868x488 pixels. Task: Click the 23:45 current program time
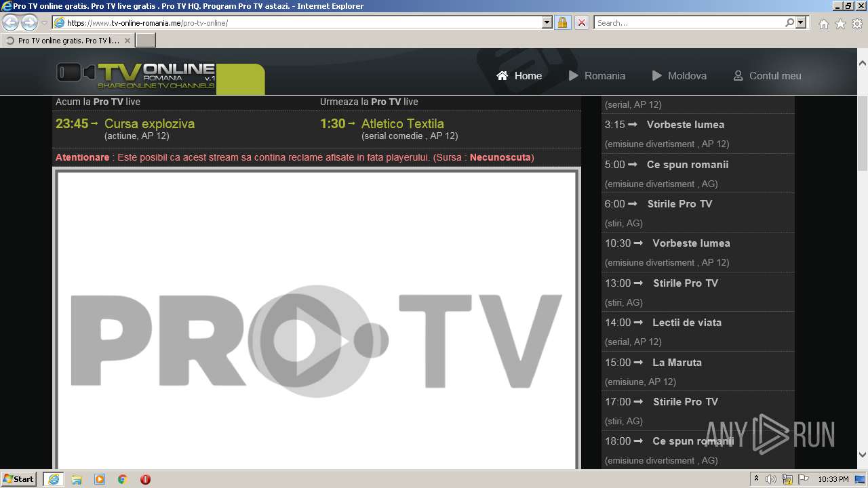pyautogui.click(x=72, y=123)
